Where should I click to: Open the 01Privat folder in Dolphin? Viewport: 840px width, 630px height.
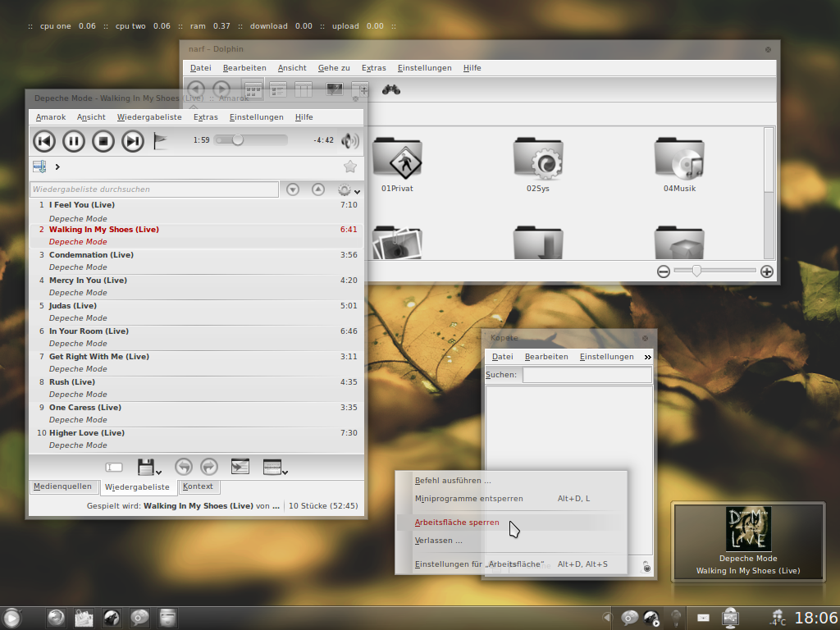click(397, 164)
